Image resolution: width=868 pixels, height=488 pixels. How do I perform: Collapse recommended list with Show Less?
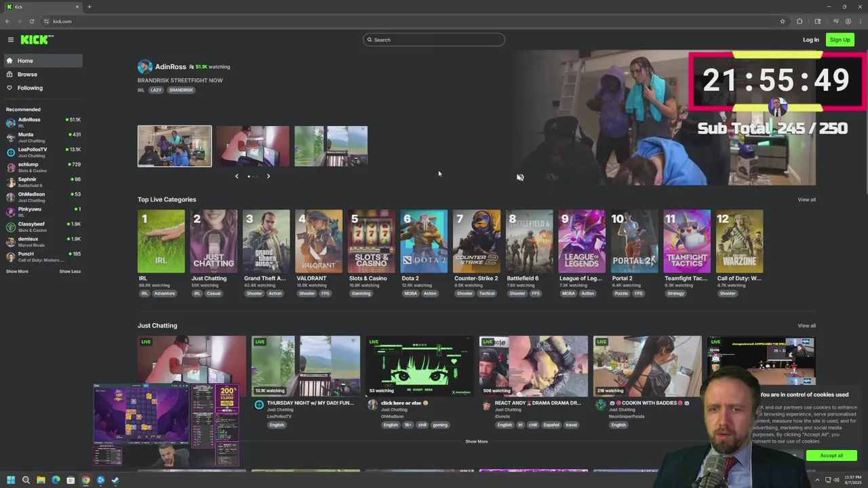70,271
